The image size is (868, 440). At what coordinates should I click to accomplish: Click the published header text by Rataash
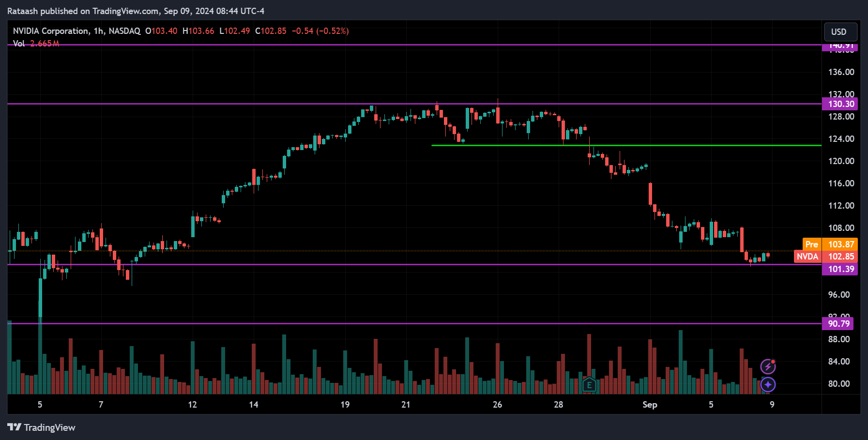coord(136,11)
